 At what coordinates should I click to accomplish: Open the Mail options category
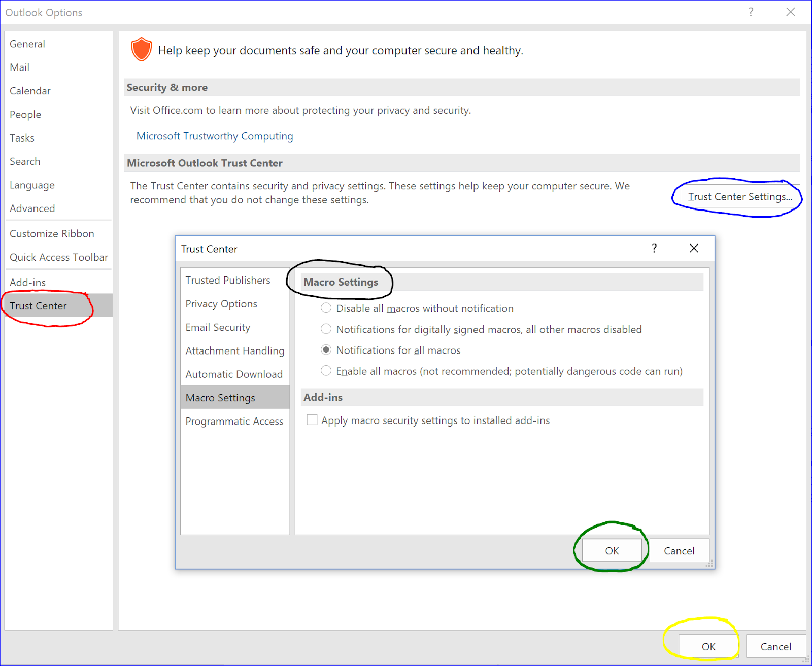click(x=59, y=67)
